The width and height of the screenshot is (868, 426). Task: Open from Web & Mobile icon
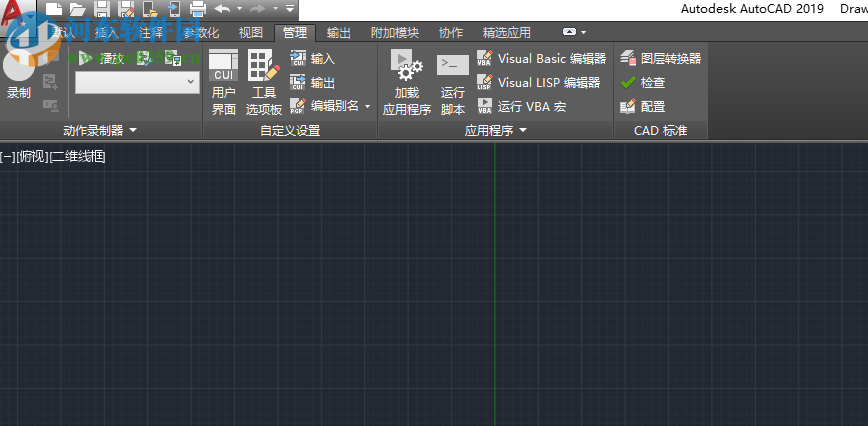point(151,8)
